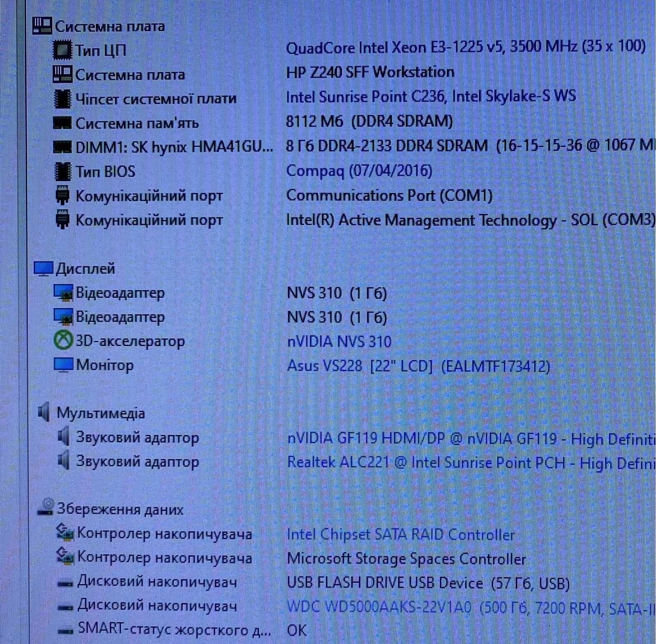Viewport: 656px width, 644px height.
Task: Click the Системна пам'ять memory icon
Action: [63, 123]
